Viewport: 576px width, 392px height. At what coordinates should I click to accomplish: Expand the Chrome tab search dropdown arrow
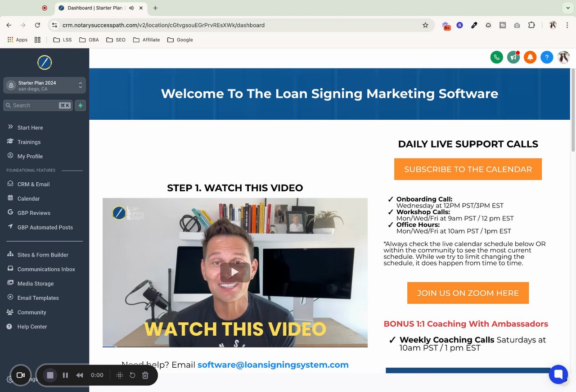[x=567, y=8]
